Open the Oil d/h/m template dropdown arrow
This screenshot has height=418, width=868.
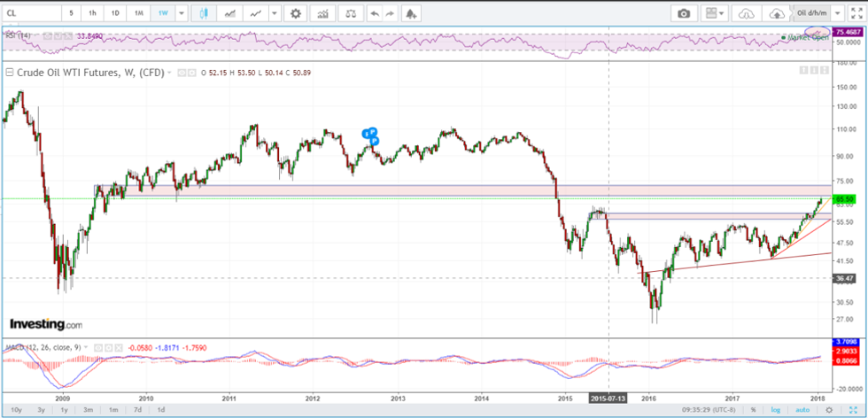836,13
